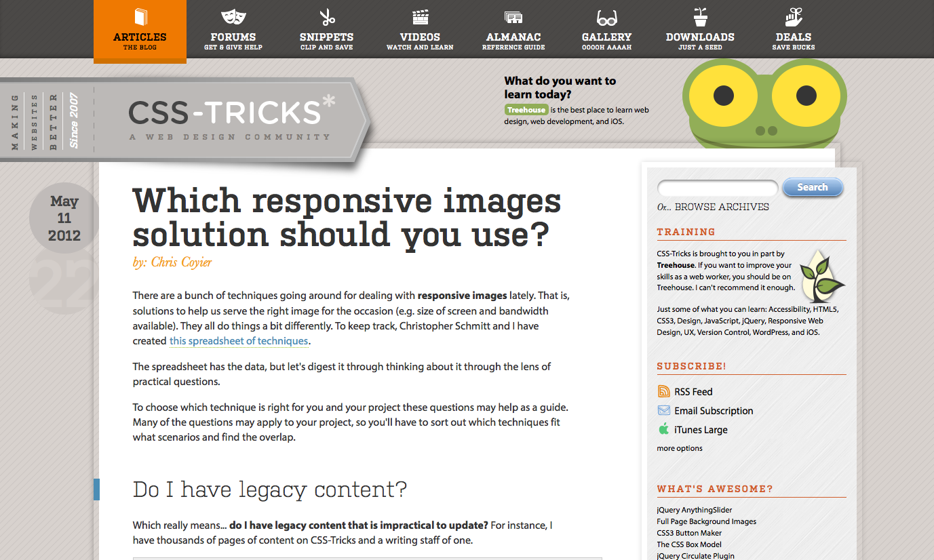
Task: Open Forums via the theater masks icon
Action: click(x=233, y=17)
